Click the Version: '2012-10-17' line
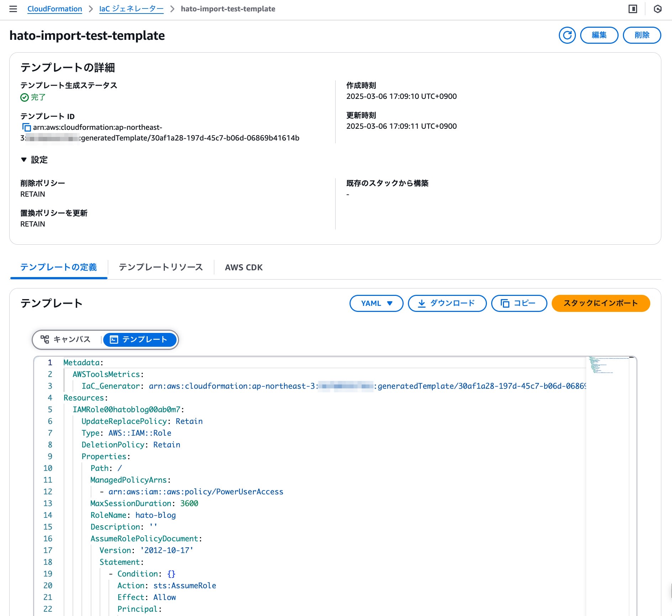The height and width of the screenshot is (616, 672). 146,550
